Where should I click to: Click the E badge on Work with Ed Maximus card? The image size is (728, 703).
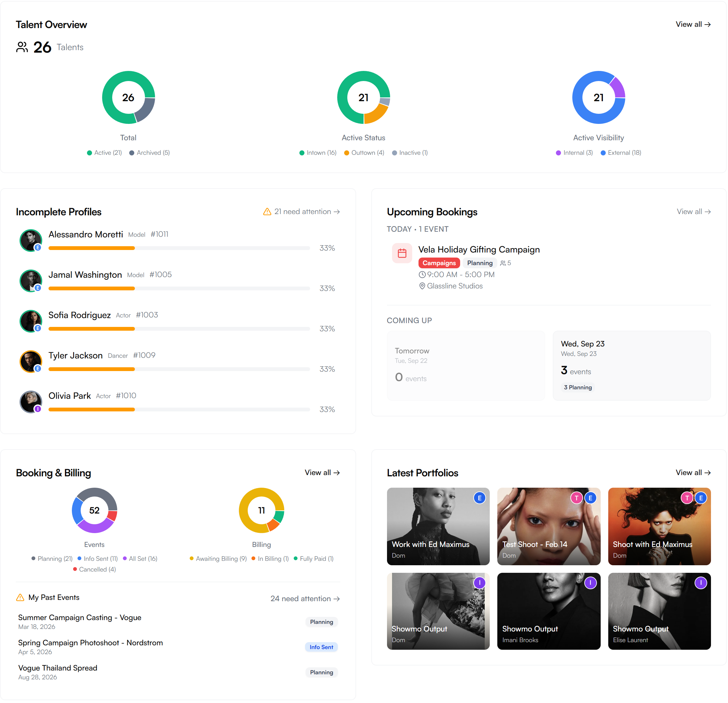coord(480,498)
